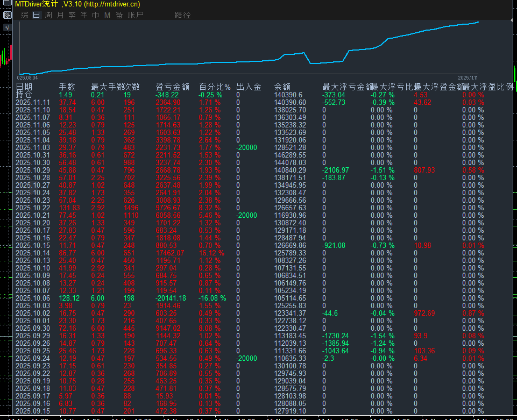This screenshot has height=420, width=517.
Task: Switch to 周 weekly statistics view
Action: pyautogui.click(x=48, y=15)
